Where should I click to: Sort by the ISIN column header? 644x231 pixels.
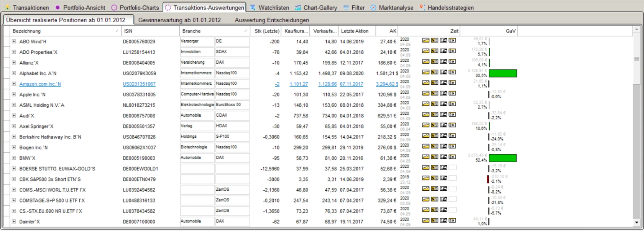(150, 31)
